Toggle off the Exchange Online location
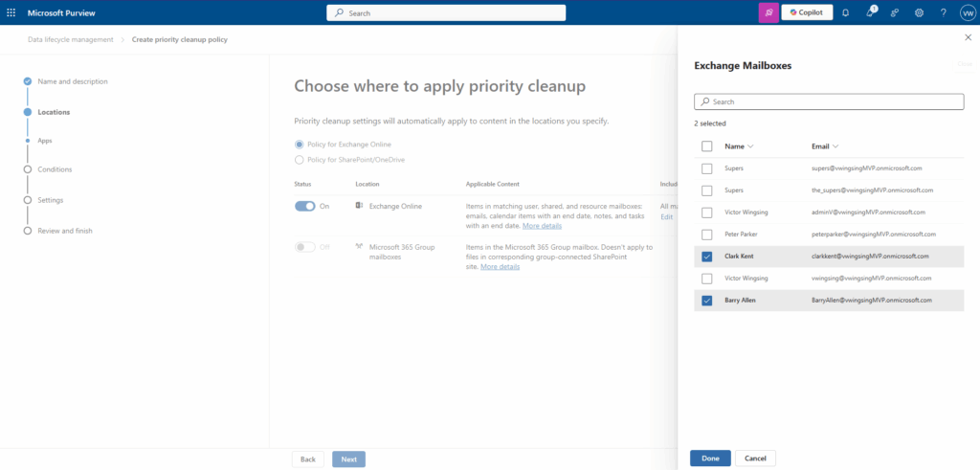Viewport: 980px width, 470px height. click(x=304, y=206)
